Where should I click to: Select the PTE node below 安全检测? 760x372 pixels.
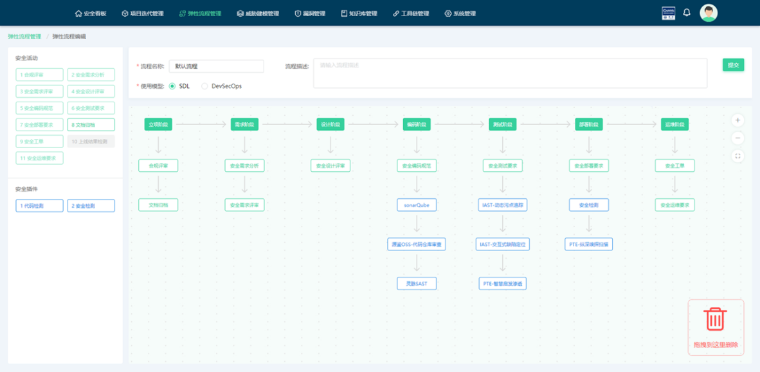pos(589,244)
